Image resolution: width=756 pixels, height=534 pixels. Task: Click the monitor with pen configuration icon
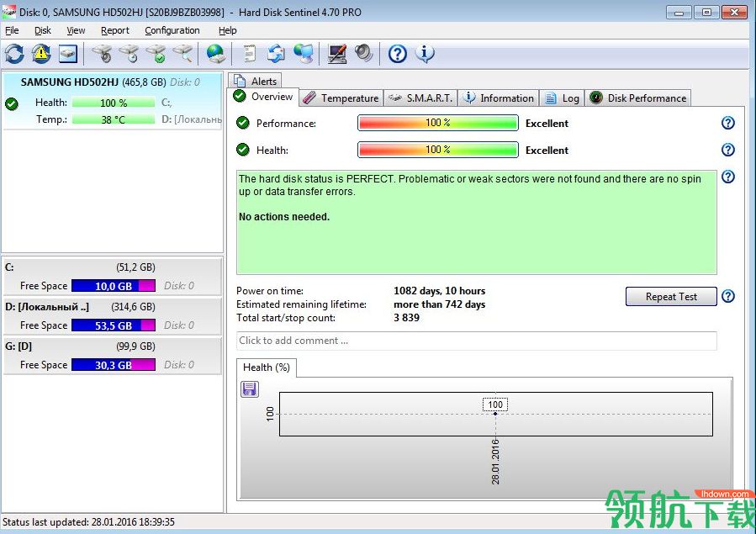pos(337,54)
